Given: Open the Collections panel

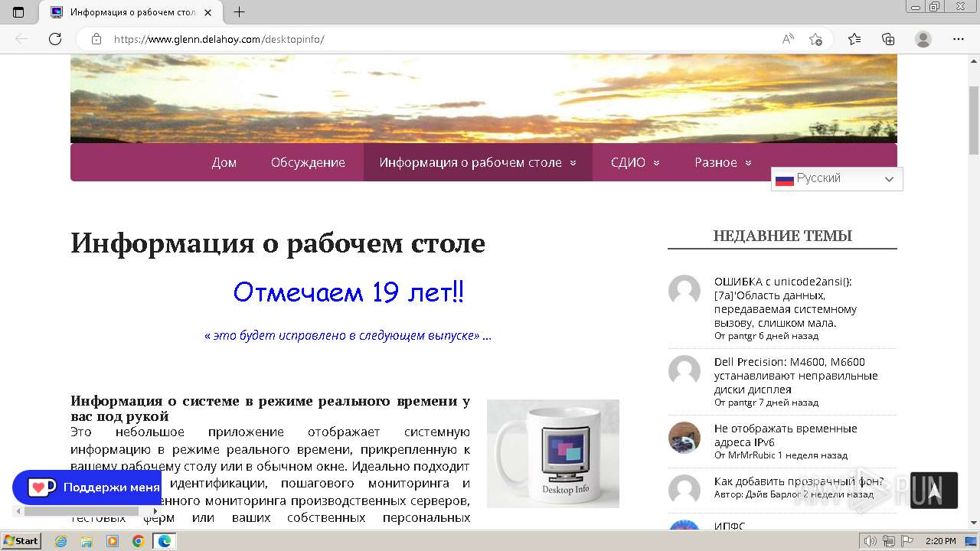Looking at the screenshot, I should click(x=888, y=39).
